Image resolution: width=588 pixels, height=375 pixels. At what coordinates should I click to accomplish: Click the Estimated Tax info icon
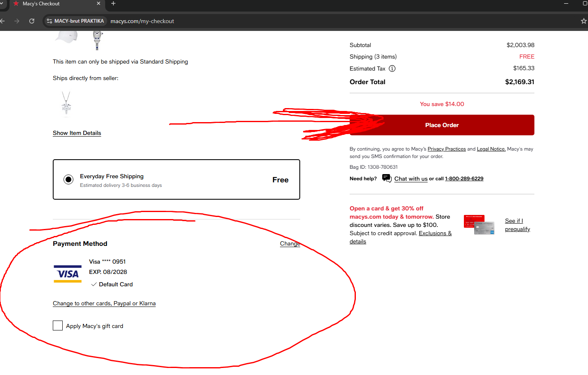(392, 68)
